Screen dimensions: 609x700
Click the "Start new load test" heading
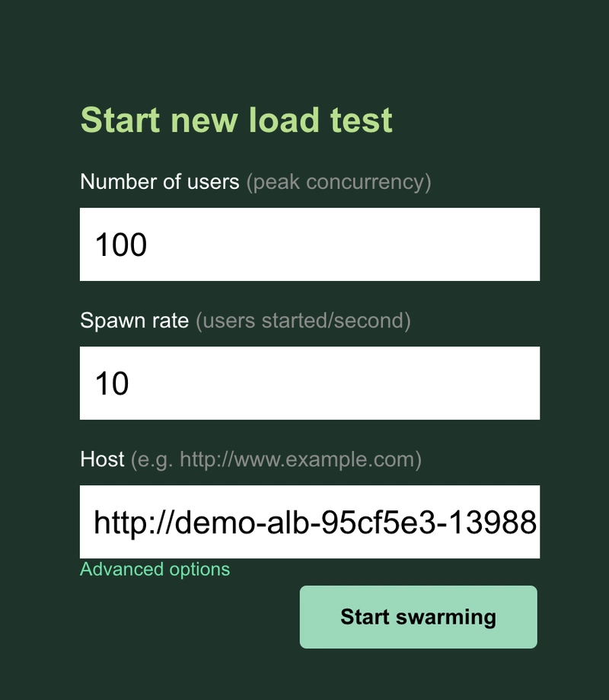tap(237, 120)
